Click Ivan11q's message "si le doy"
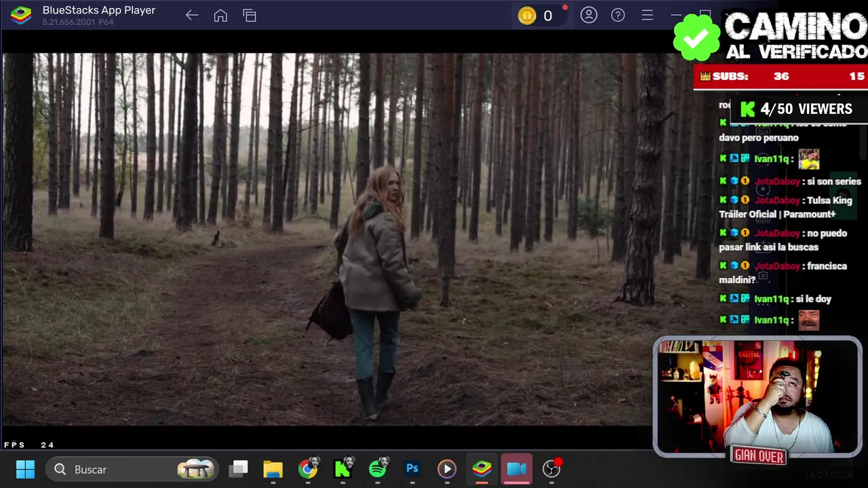Viewport: 868px width, 488px height. click(x=814, y=299)
